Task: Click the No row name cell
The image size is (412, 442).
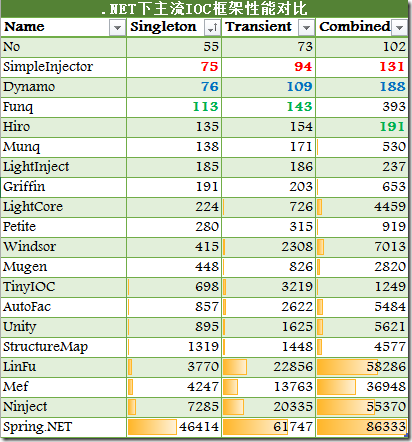Action: click(64, 47)
